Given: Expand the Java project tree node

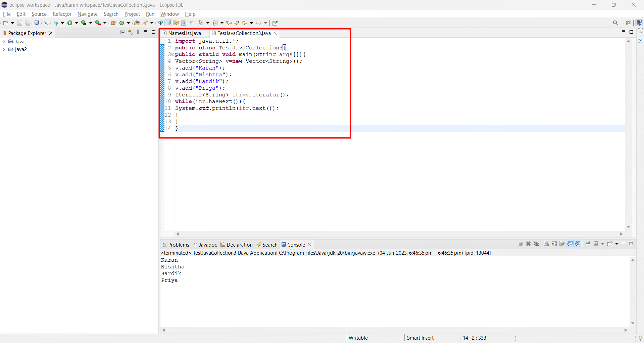Looking at the screenshot, I should click(4, 41).
